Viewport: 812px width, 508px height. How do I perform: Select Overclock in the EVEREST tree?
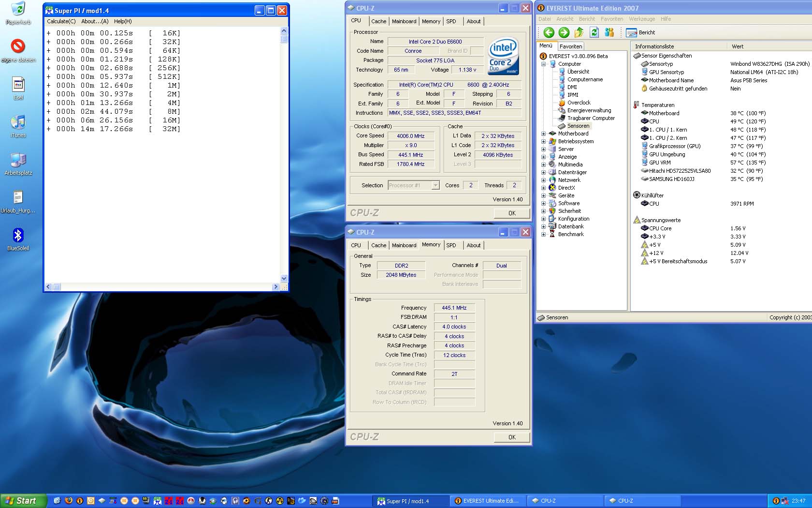coord(579,103)
